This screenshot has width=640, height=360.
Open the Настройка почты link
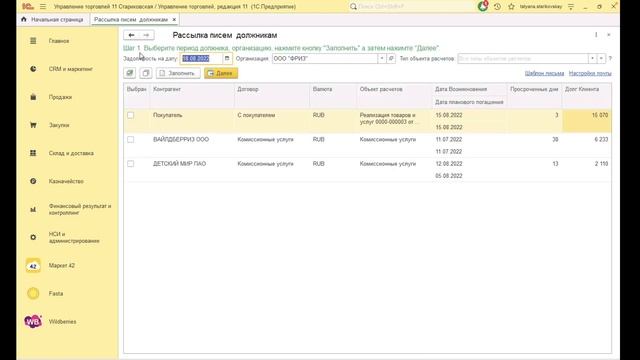click(x=590, y=73)
